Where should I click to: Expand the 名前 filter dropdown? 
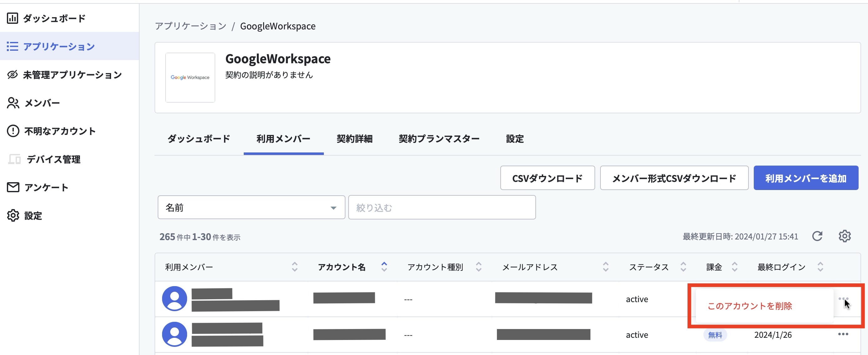pos(251,207)
